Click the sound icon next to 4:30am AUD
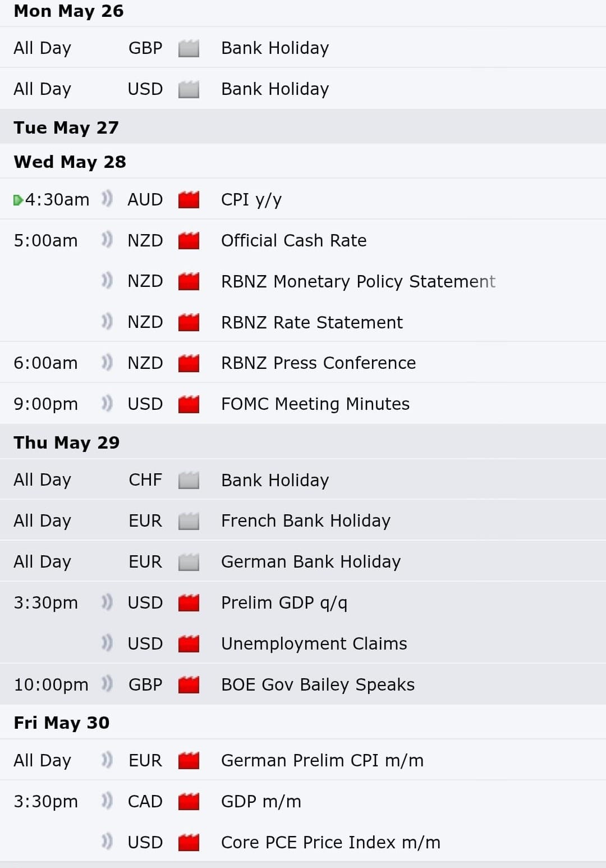 click(x=107, y=199)
